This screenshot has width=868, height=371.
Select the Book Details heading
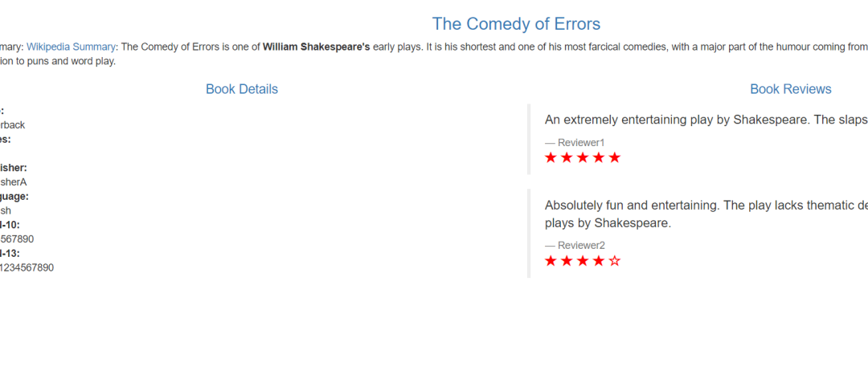tap(242, 89)
